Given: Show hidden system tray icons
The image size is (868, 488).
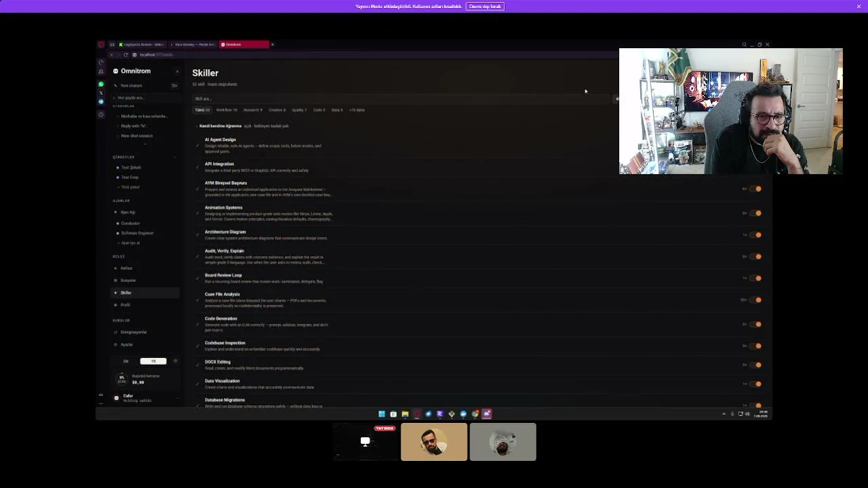Looking at the screenshot, I should (724, 414).
